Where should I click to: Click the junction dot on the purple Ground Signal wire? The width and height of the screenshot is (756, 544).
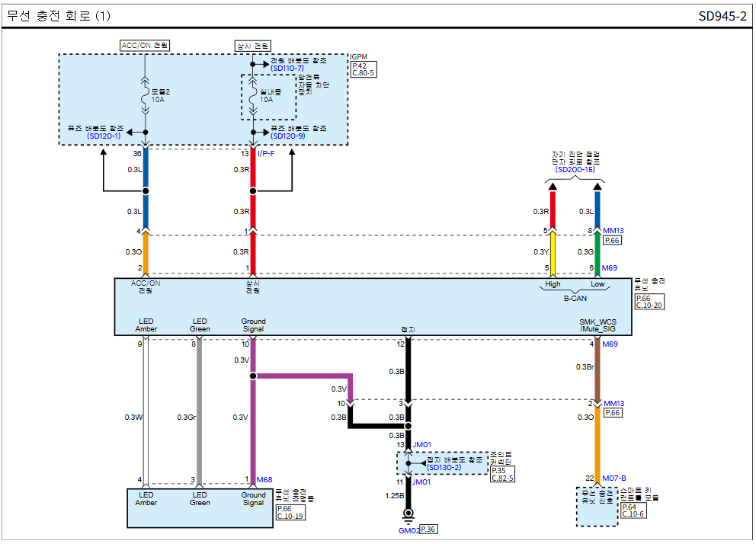click(253, 376)
